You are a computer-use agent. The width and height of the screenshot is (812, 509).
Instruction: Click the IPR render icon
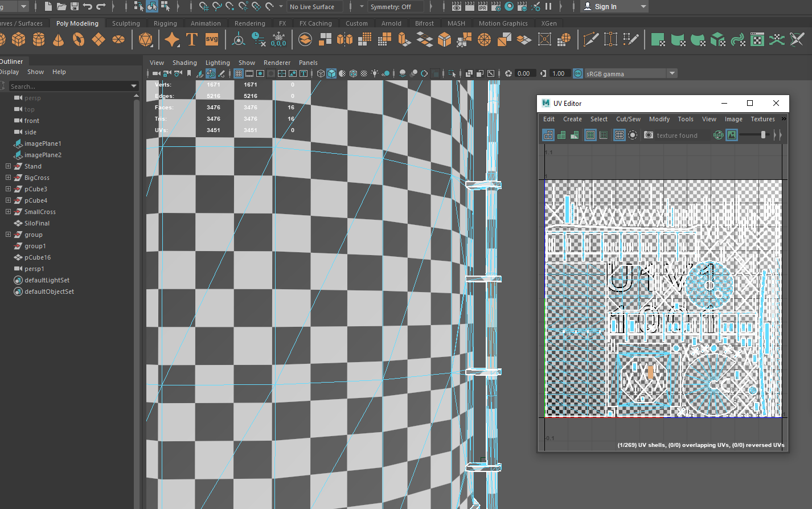(x=483, y=6)
